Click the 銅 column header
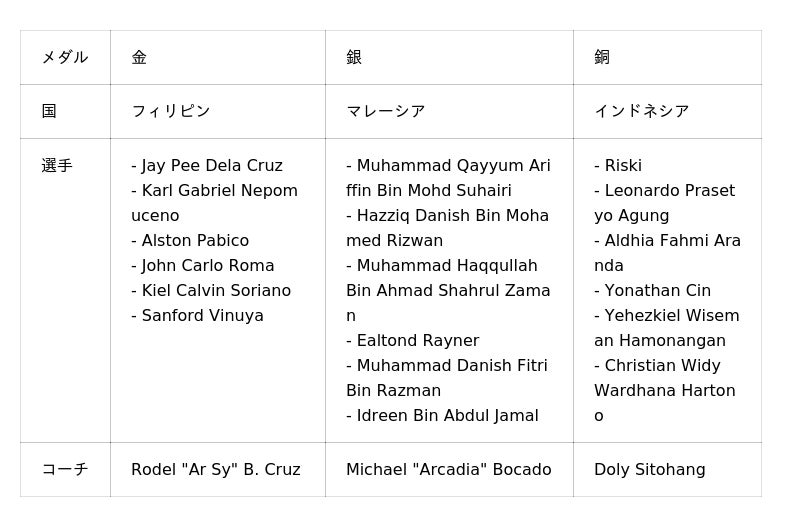800x527 pixels. [x=602, y=58]
